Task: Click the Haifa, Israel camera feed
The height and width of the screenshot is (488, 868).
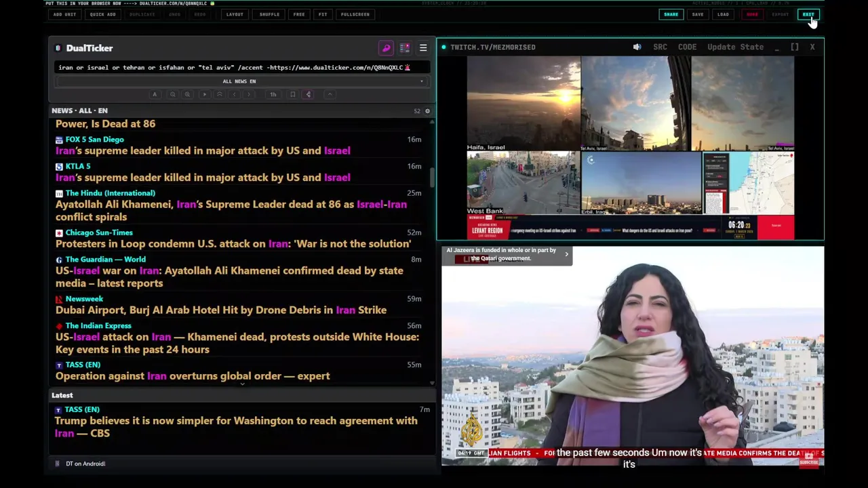Action: 524,104
